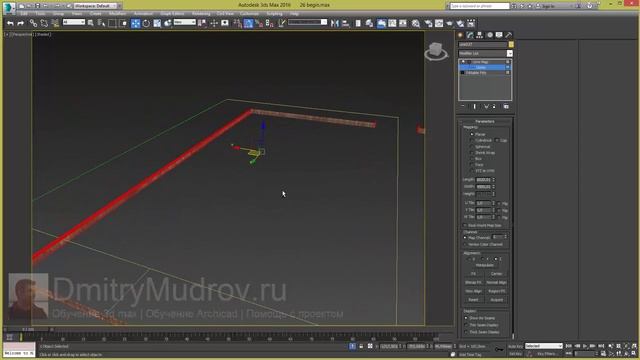This screenshot has height=360, width=640.
Task: Open the Curve Editor icon
Action: 392,24
